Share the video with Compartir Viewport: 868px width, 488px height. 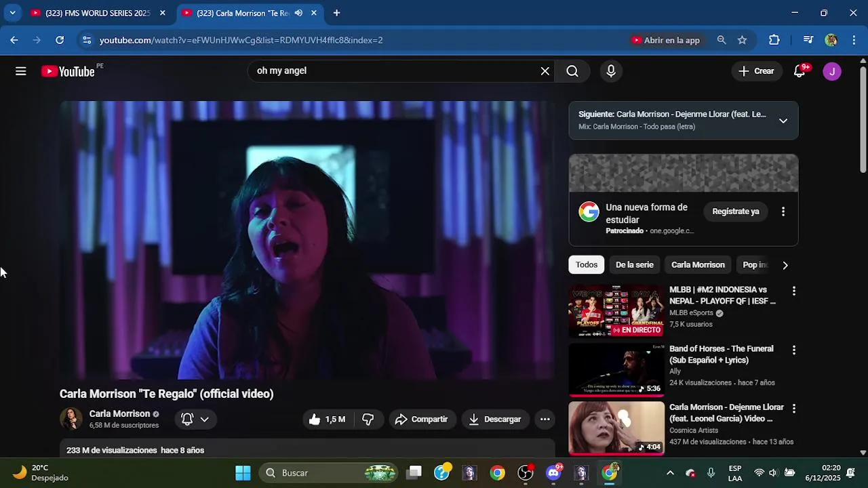coord(421,420)
